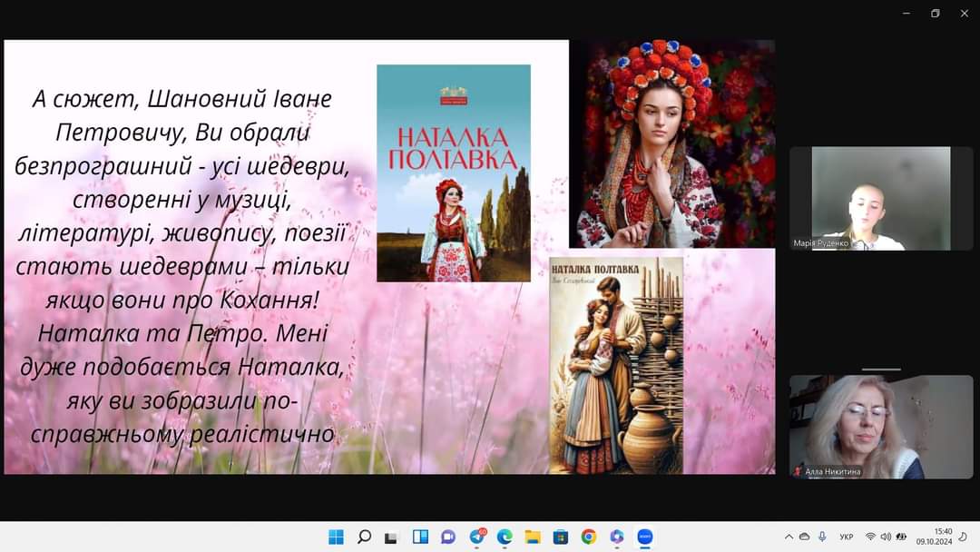Minimize the meeting window
Image resolution: width=980 pixels, height=552 pixels.
pos(906,13)
